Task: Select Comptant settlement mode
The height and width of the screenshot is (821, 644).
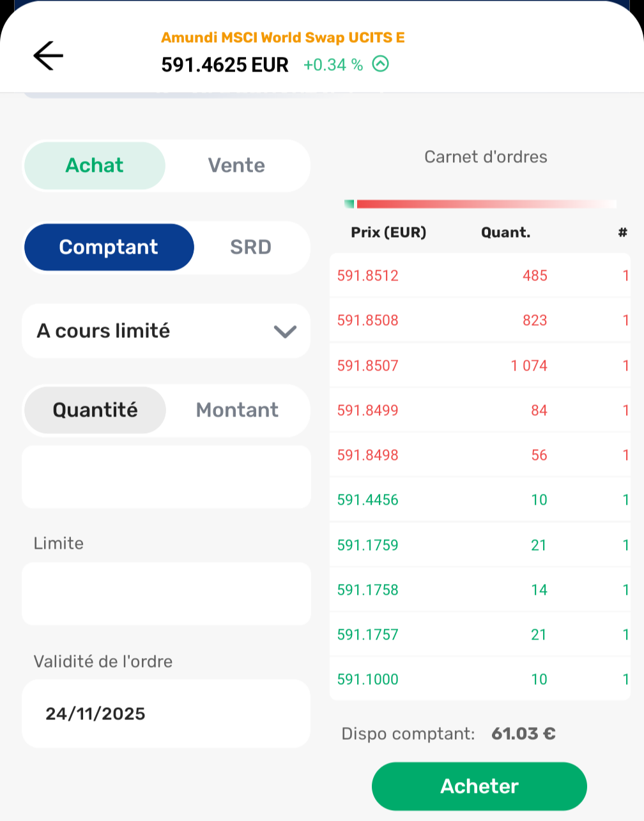Action: pos(109,247)
